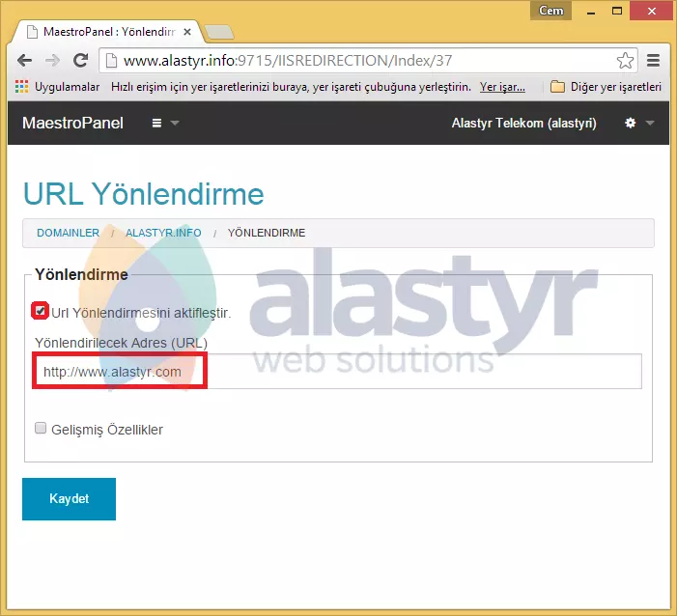Screen dimensions: 677x616
Task: Click the settings gear icon
Action: click(x=630, y=123)
